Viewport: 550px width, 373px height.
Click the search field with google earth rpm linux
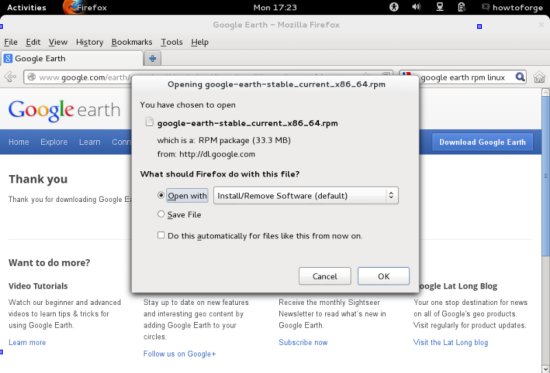pyautogui.click(x=463, y=77)
